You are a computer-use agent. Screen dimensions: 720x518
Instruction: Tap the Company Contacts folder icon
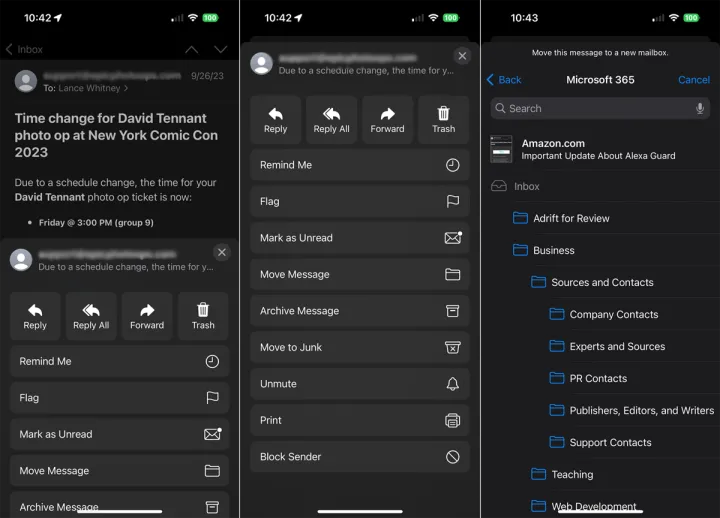(557, 314)
